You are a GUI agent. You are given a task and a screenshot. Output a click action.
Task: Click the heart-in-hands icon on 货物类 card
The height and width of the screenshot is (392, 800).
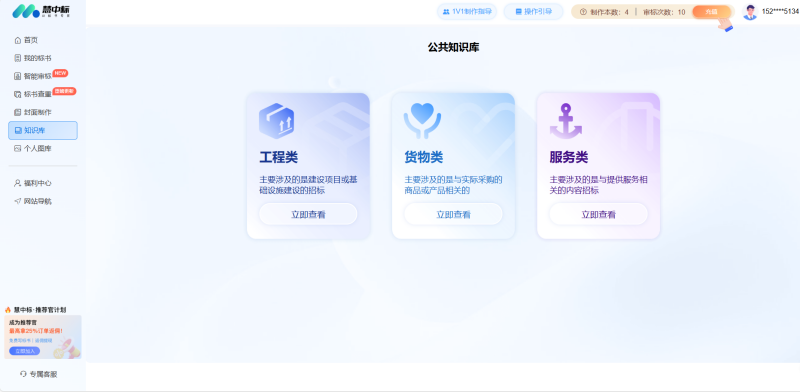click(x=422, y=121)
